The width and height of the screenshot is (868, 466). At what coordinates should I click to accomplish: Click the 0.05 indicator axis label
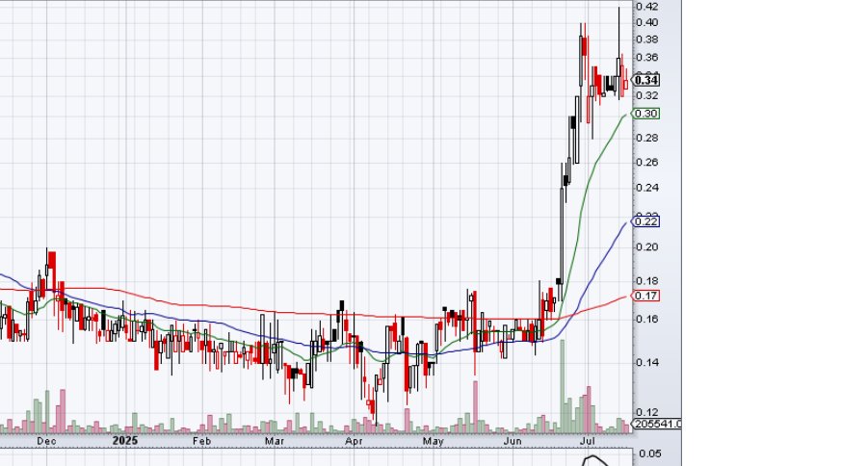pos(650,453)
